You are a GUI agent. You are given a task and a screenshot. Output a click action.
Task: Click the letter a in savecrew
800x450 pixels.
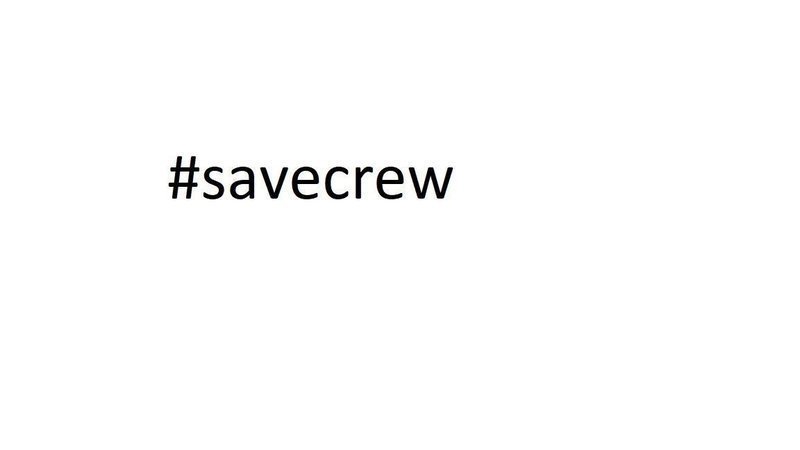[x=242, y=183]
